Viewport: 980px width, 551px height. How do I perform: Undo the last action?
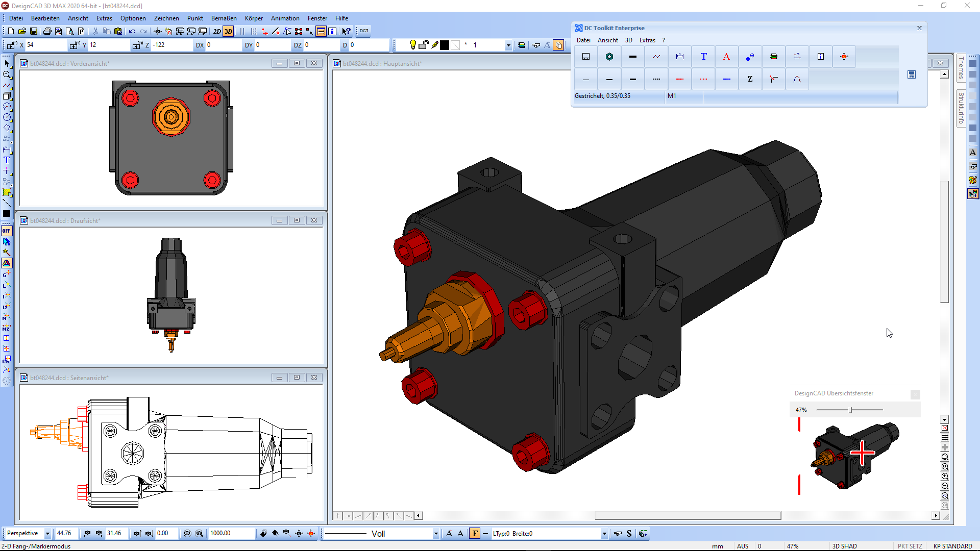click(132, 31)
